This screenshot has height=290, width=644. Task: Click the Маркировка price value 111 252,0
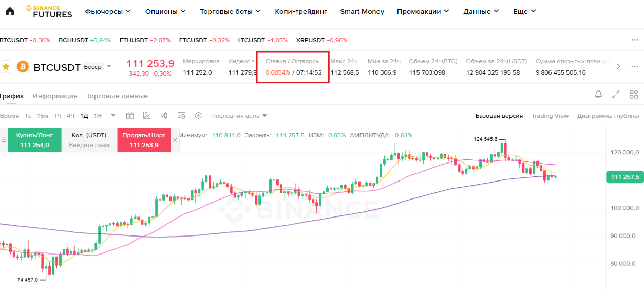tap(197, 72)
